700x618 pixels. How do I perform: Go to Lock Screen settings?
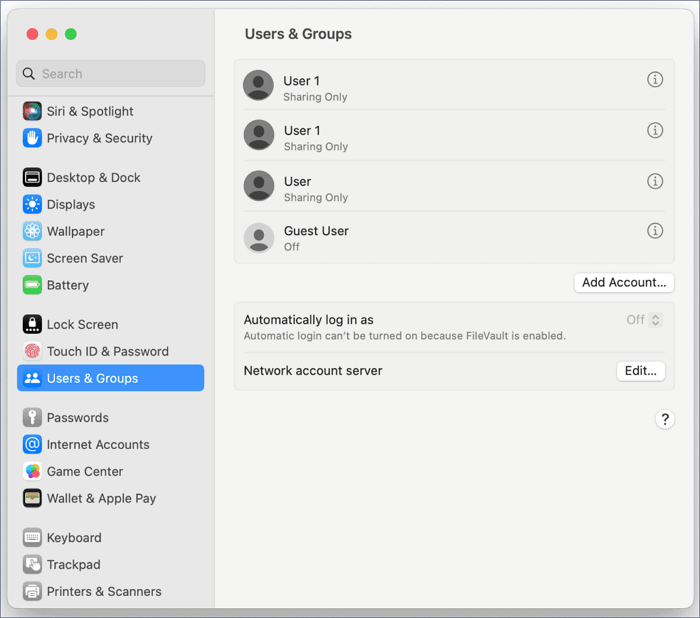click(82, 324)
